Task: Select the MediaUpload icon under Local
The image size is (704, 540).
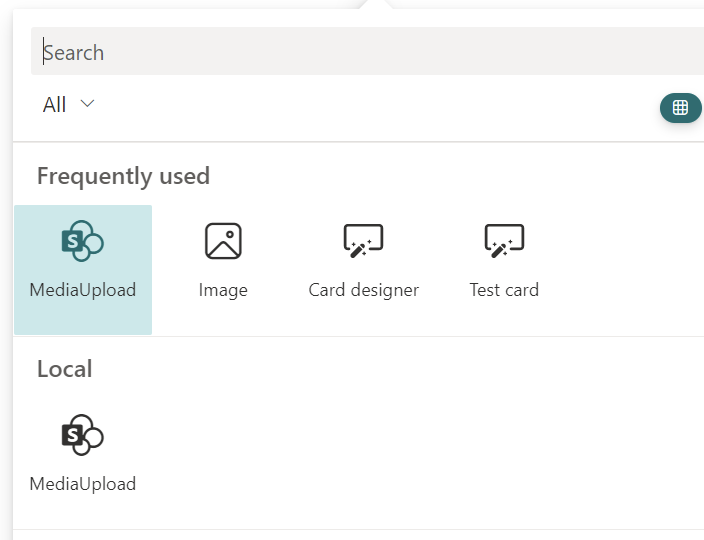Action: (x=83, y=435)
